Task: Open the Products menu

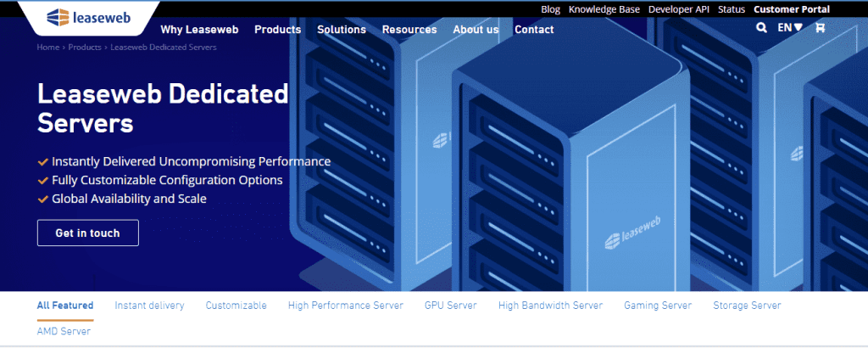Action: click(x=277, y=30)
